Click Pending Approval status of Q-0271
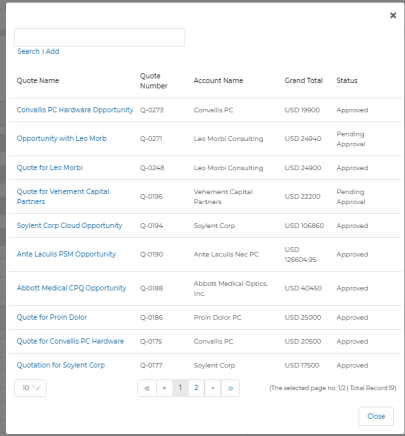Image resolution: width=405 pixels, height=436 pixels. (351, 139)
